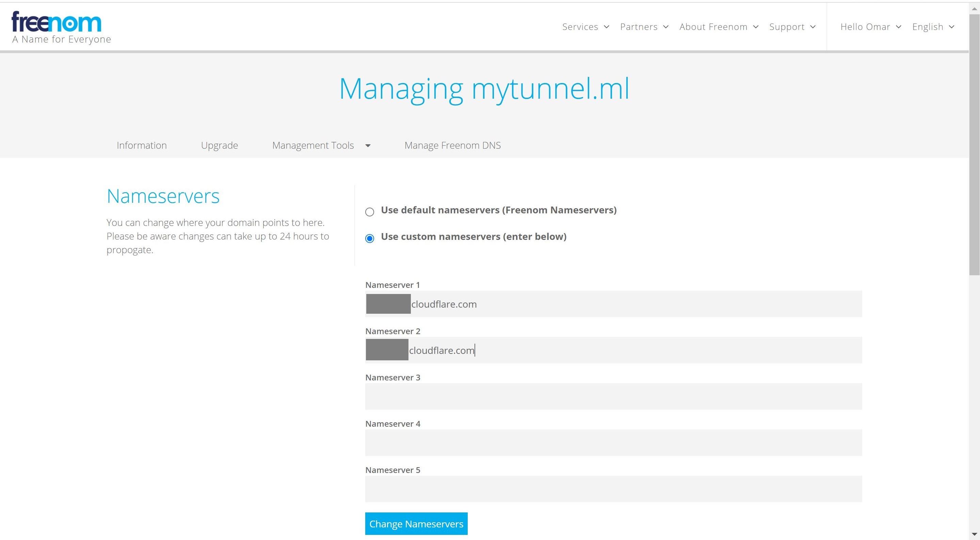Expand the Management Tools dropdown

pyautogui.click(x=321, y=145)
